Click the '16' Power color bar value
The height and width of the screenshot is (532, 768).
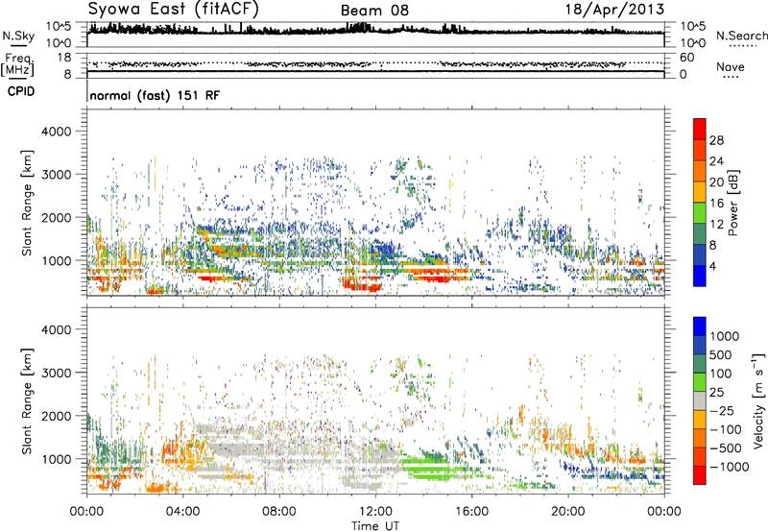(716, 204)
